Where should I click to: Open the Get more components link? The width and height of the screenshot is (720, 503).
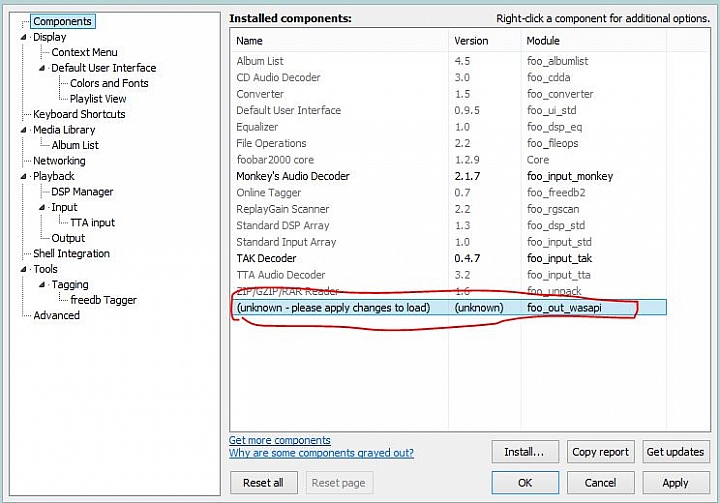coord(280,440)
